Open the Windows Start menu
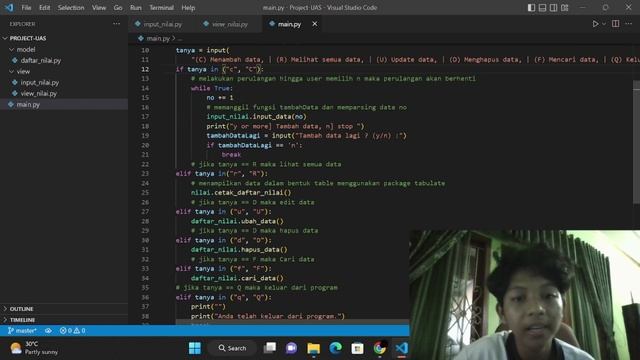The height and width of the screenshot is (360, 640). tap(195, 348)
